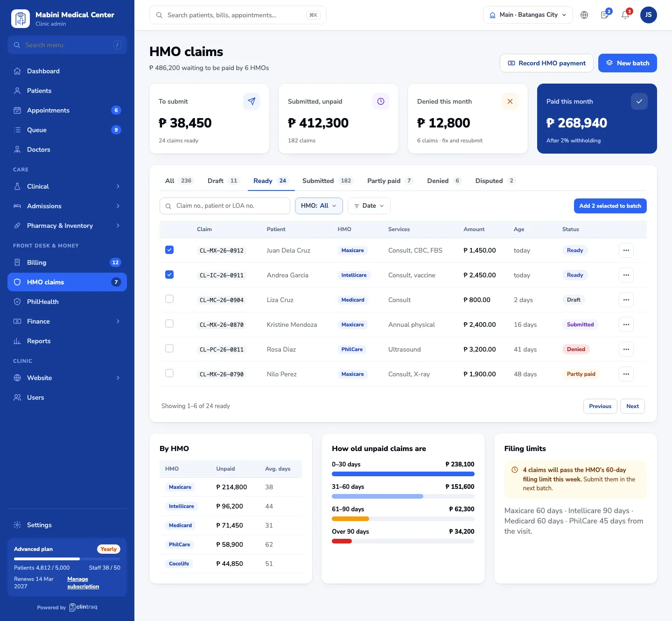Viewport: 672px width, 621px height.
Task: Open the messages icon with badge 2
Action: click(605, 15)
